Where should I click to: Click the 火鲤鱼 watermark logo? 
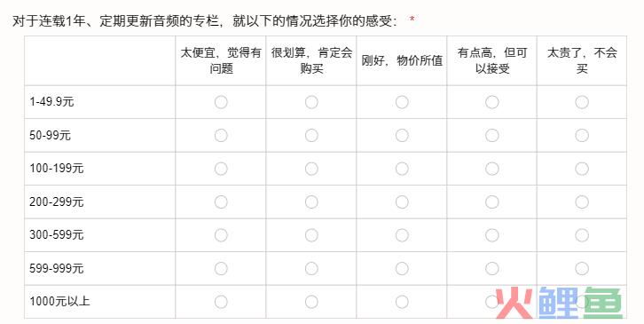click(560, 304)
